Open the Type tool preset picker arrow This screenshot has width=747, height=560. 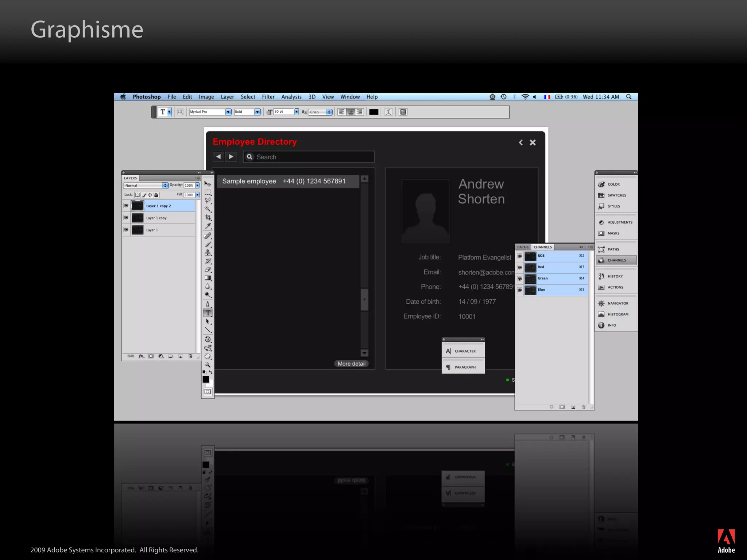click(x=169, y=112)
